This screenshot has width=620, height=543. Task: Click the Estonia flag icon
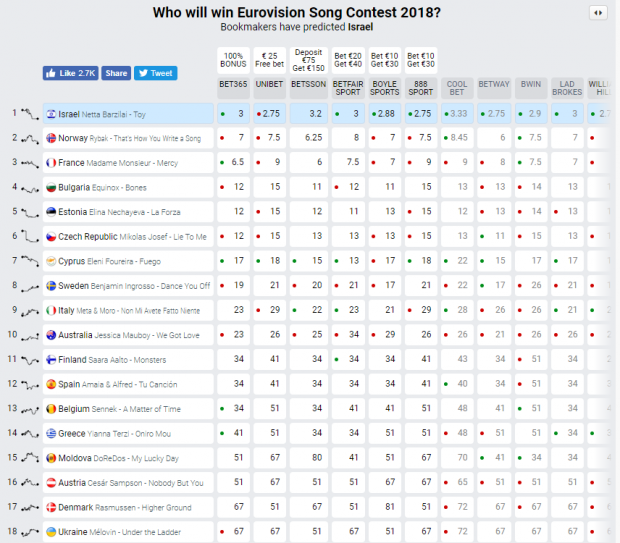pyautogui.click(x=51, y=212)
